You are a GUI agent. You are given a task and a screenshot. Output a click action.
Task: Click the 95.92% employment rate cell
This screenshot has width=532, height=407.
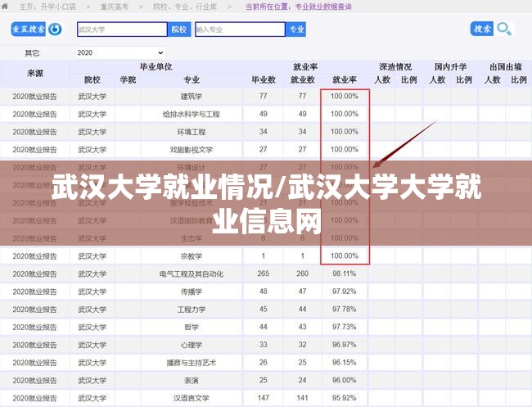pos(345,398)
